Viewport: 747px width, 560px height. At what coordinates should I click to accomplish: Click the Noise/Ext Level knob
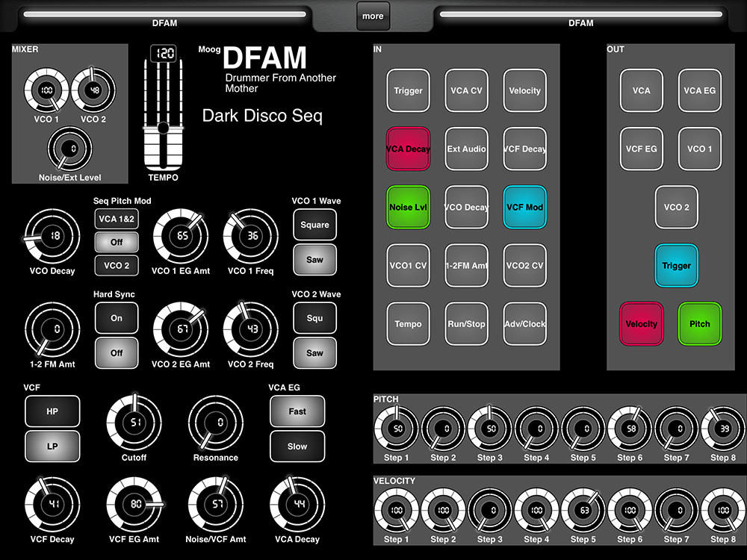click(72, 149)
